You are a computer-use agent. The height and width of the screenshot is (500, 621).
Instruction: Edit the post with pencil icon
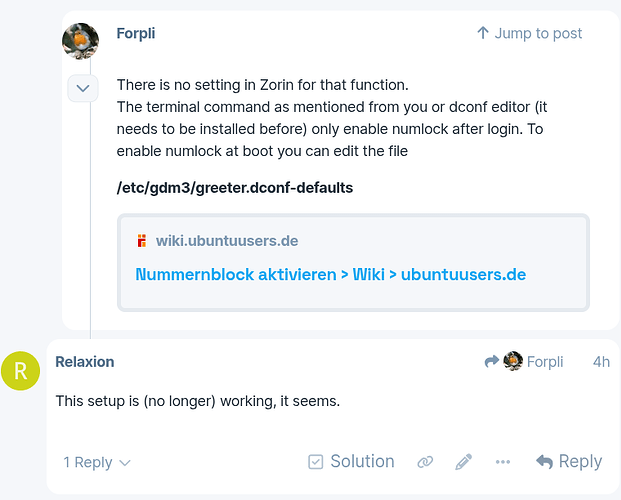click(463, 462)
